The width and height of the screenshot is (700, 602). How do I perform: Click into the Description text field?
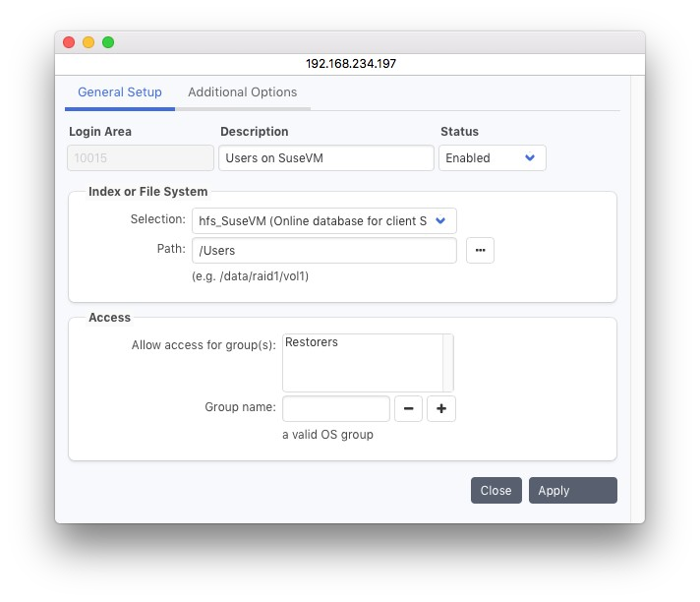[325, 158]
